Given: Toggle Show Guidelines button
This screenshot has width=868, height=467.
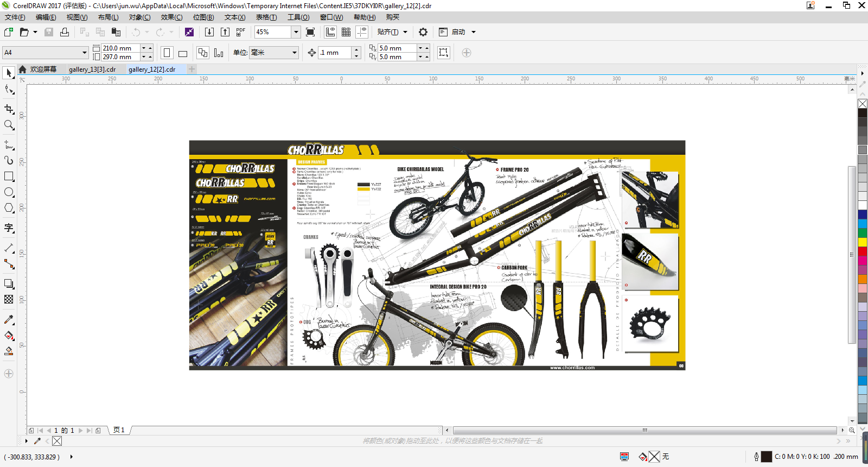Looking at the screenshot, I should 362,32.
